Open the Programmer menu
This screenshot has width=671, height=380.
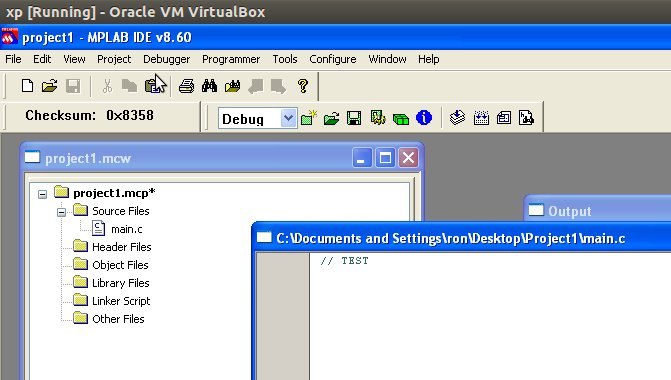[x=231, y=59]
